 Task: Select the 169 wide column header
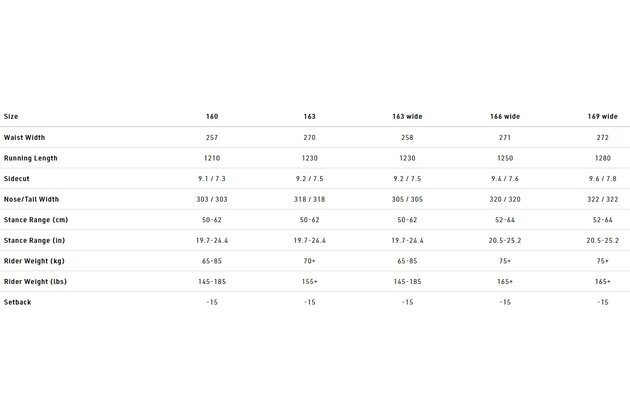click(x=602, y=117)
